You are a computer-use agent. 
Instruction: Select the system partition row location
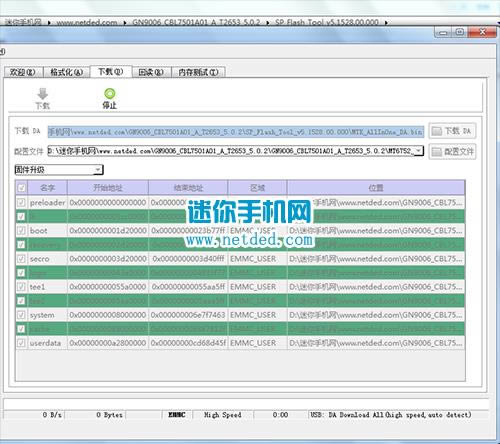point(376,315)
